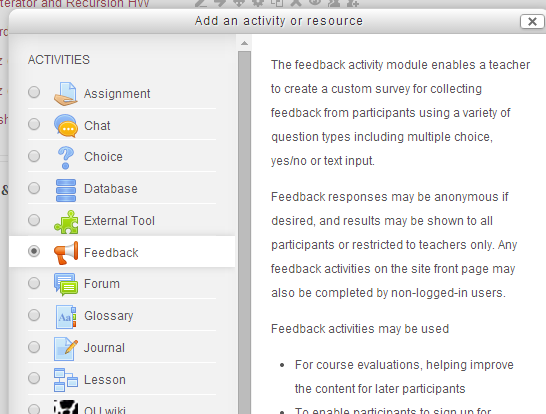546x414 pixels.
Task: Click the scroll up arrow of activity list
Action: [x=244, y=43]
